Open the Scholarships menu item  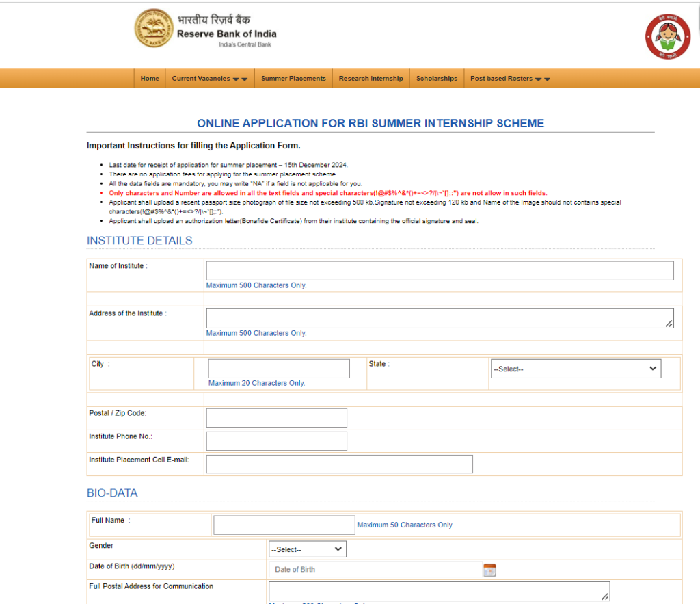[437, 78]
